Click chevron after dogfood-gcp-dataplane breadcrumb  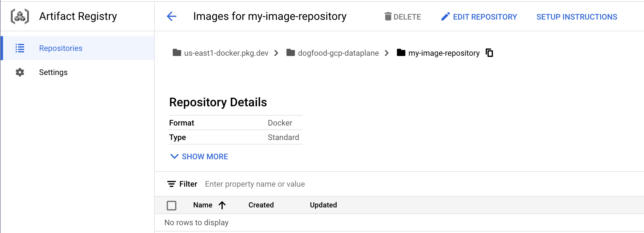[x=387, y=53]
